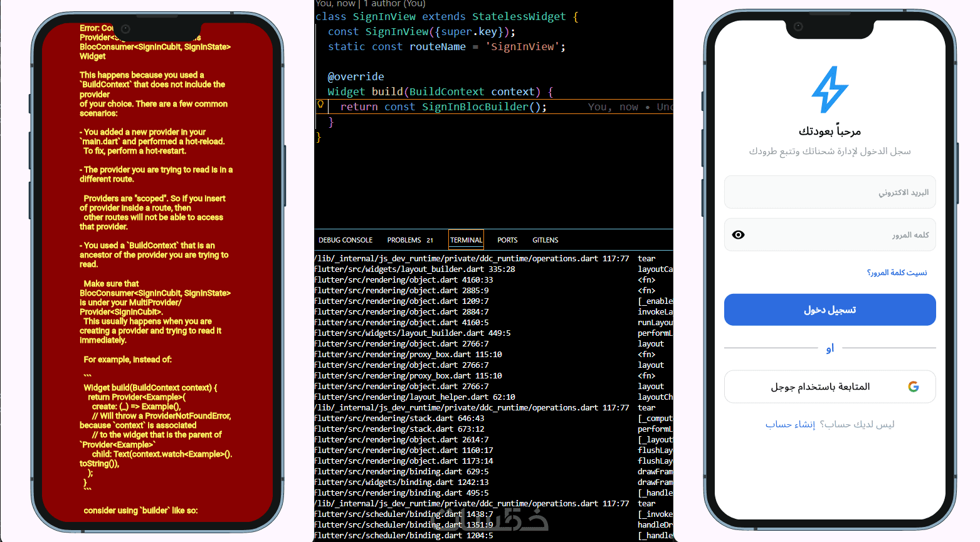Click SignInBlocBuilder in the return statement
Image resolution: width=980 pixels, height=542 pixels.
click(x=475, y=107)
